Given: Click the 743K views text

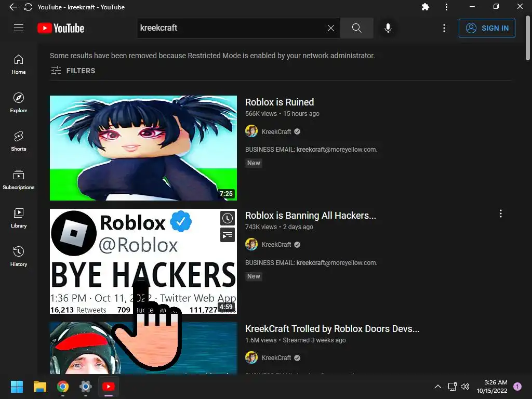Looking at the screenshot, I should (261, 227).
